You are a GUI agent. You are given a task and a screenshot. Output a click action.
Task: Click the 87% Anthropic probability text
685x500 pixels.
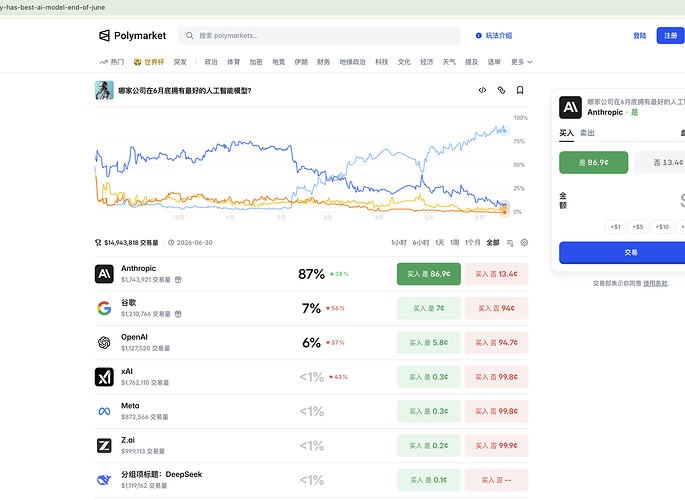click(311, 274)
